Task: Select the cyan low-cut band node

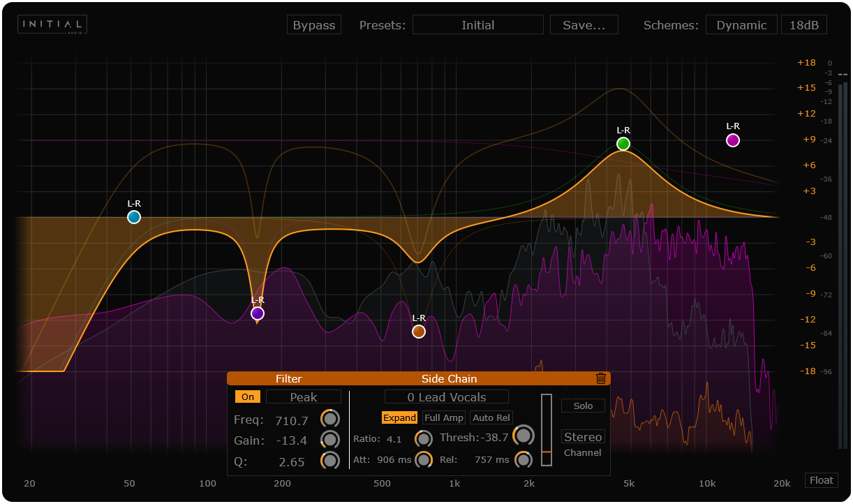Action: click(x=134, y=217)
